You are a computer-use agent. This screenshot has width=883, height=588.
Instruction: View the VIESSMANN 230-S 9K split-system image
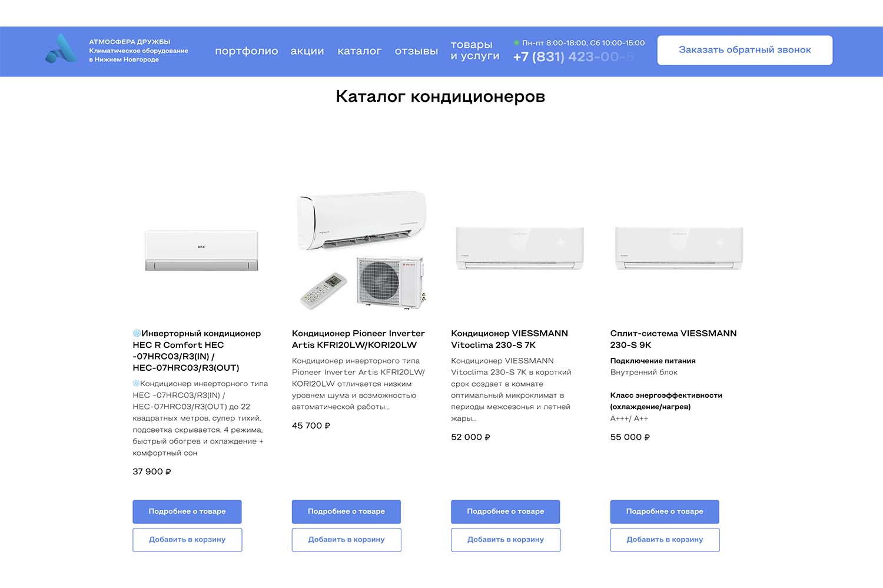[679, 248]
